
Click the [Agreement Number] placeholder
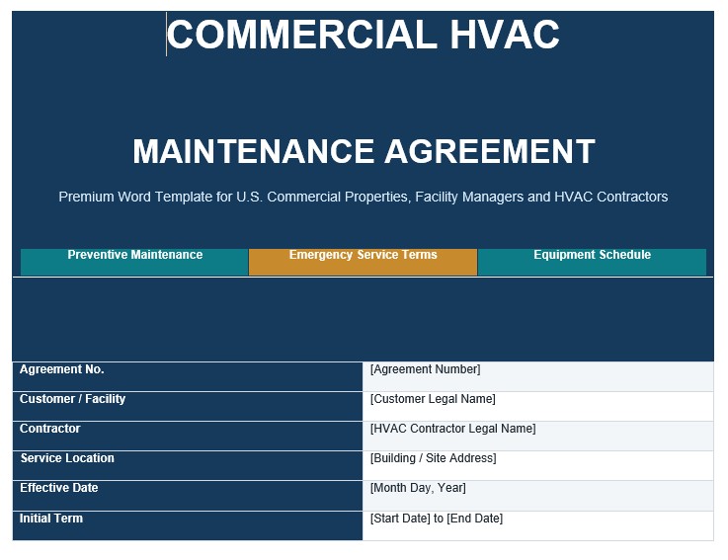(426, 369)
